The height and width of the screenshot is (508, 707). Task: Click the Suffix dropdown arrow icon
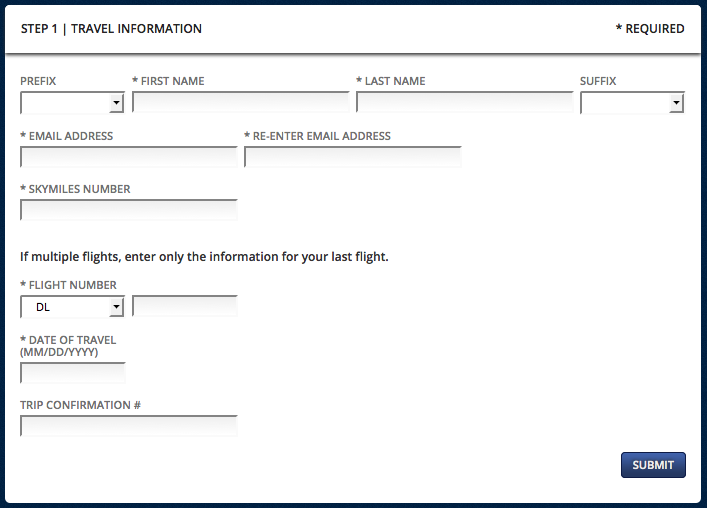pyautogui.click(x=676, y=103)
